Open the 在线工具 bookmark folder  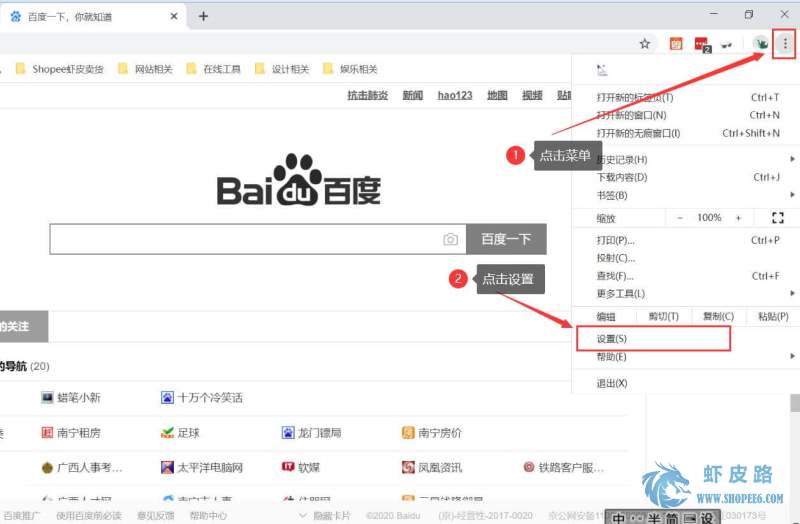click(x=213, y=69)
